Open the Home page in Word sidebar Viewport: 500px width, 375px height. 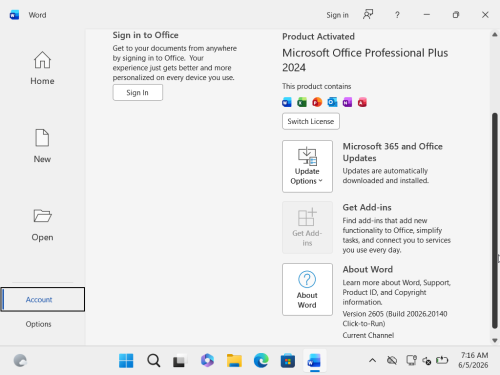42,68
